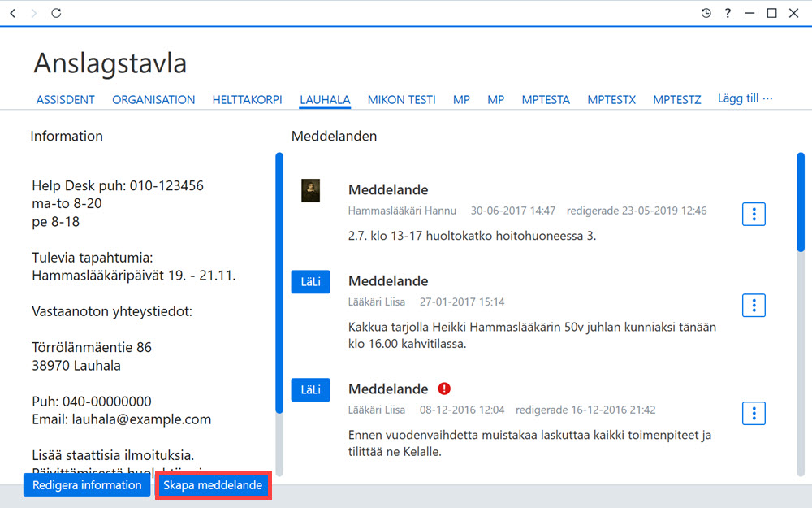Reload the page with refresh icon
812x508 pixels.
pos(56,13)
